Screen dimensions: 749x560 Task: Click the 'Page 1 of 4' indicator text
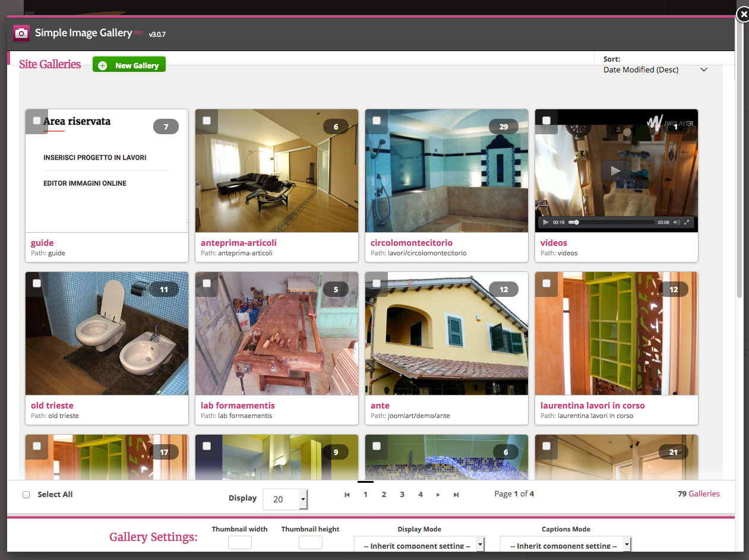(x=514, y=493)
